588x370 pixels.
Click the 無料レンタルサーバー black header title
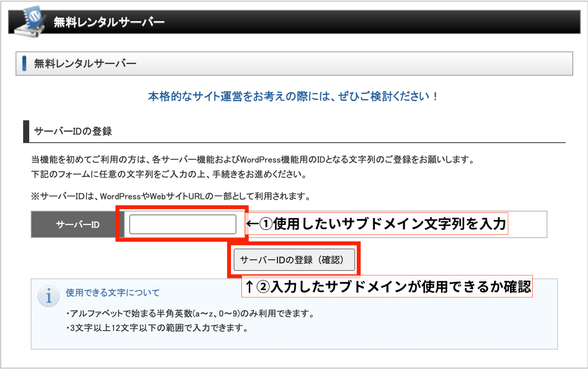[109, 22]
